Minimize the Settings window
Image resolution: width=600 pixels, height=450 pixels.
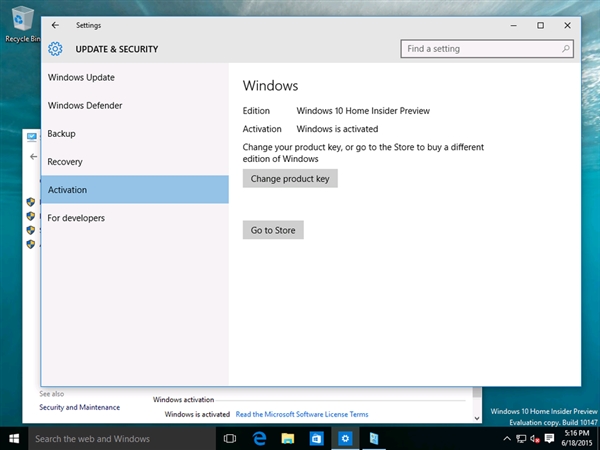[x=514, y=25]
